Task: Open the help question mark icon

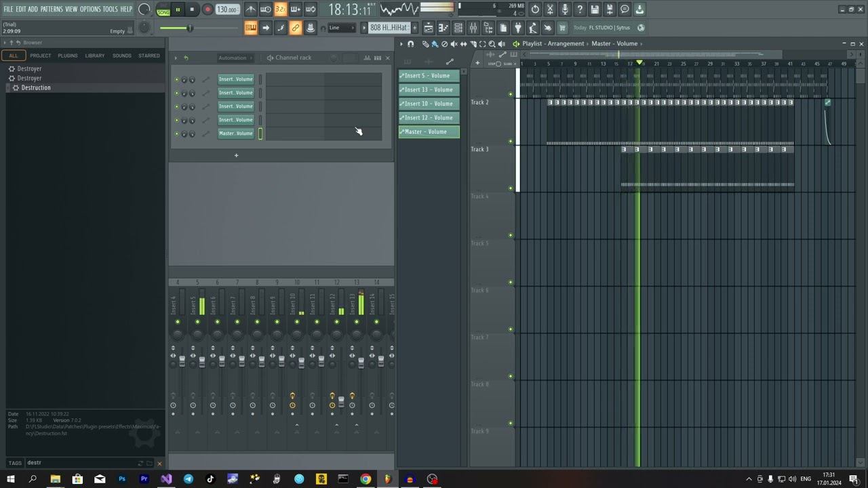Action: 580,9
